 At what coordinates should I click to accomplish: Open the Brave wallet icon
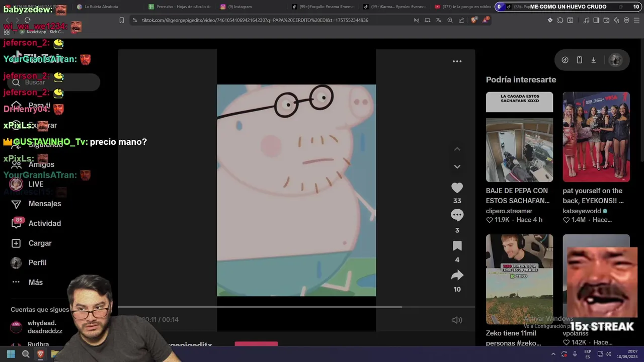(606, 20)
